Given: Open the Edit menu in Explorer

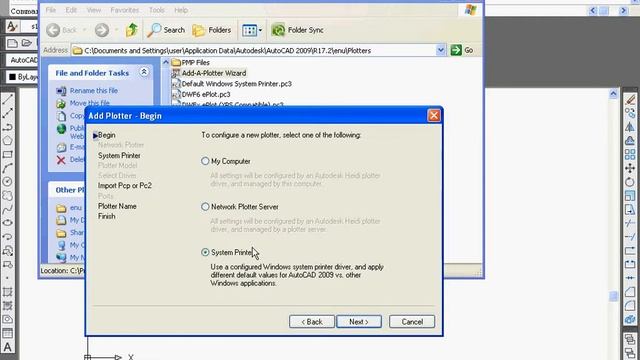Looking at the screenshot, I should (x=71, y=10).
